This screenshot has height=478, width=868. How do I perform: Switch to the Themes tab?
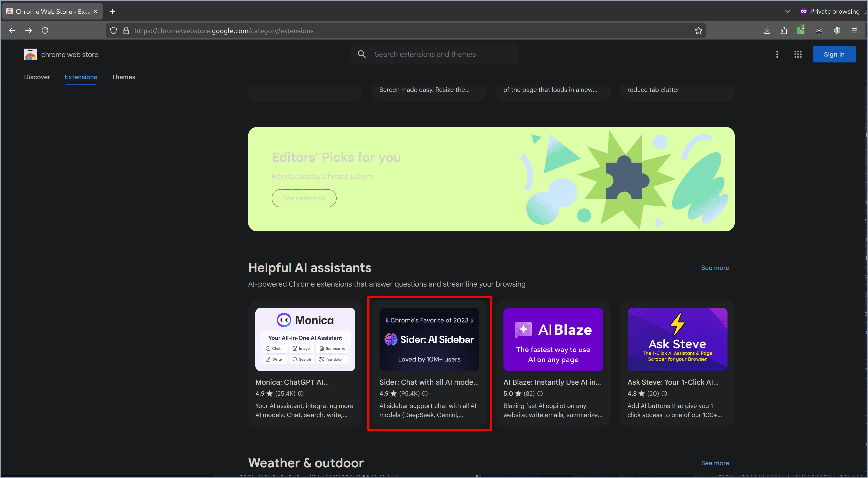[x=123, y=77]
